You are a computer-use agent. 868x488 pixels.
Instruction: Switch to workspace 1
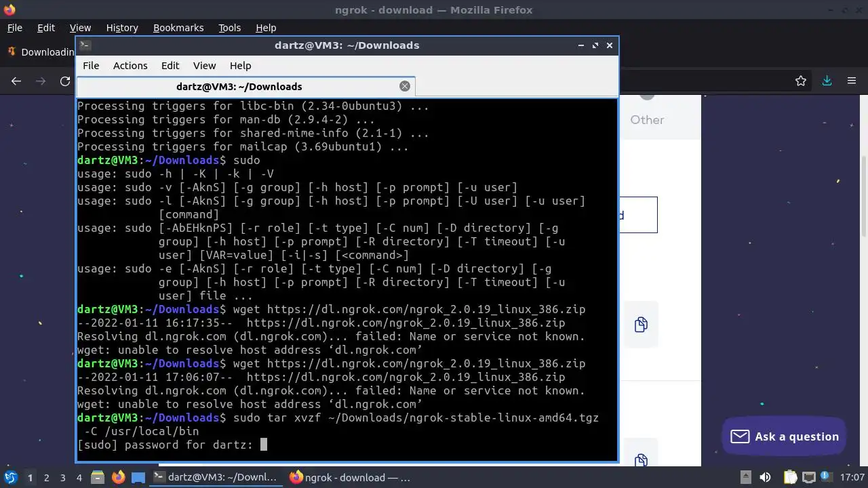pos(30,478)
